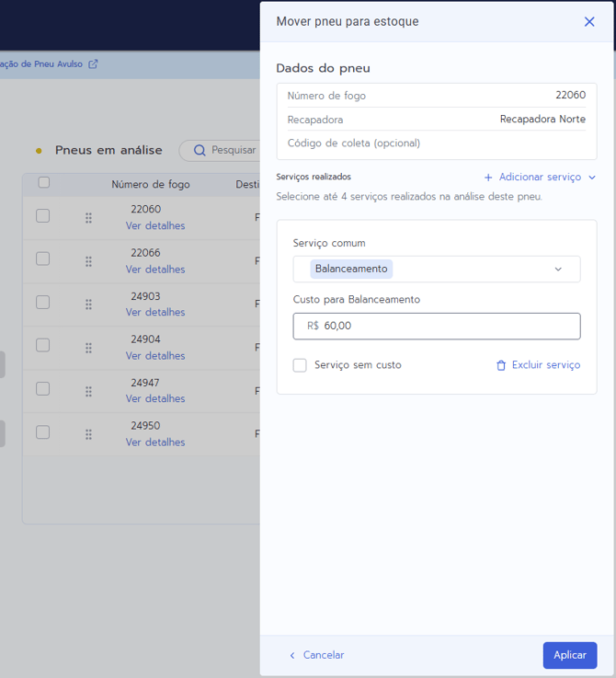The height and width of the screenshot is (678, 616).
Task: Open Ver detalhes for tire 24904
Action: coord(155,356)
